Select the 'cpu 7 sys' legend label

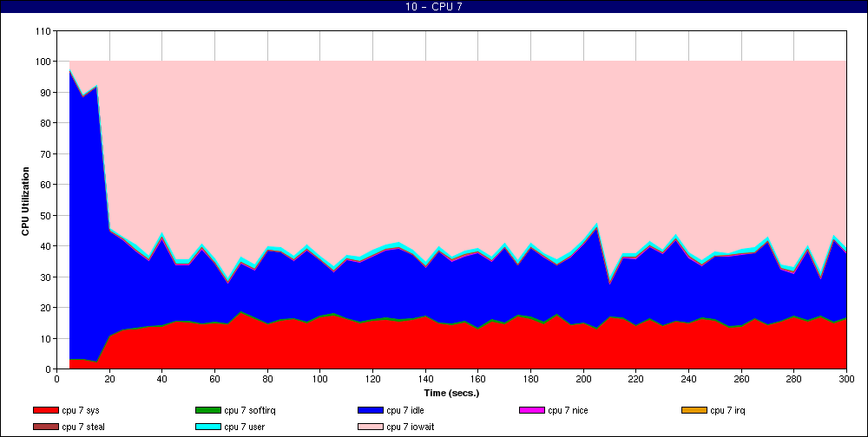click(81, 410)
